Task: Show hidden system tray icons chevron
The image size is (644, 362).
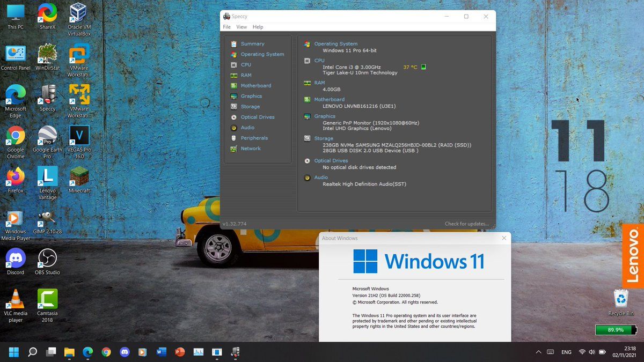Action: coord(538,352)
